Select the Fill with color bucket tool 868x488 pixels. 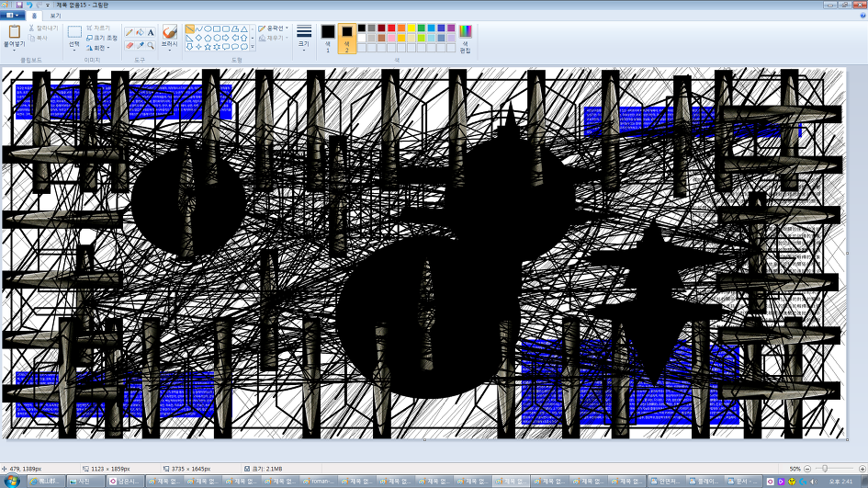pos(140,32)
